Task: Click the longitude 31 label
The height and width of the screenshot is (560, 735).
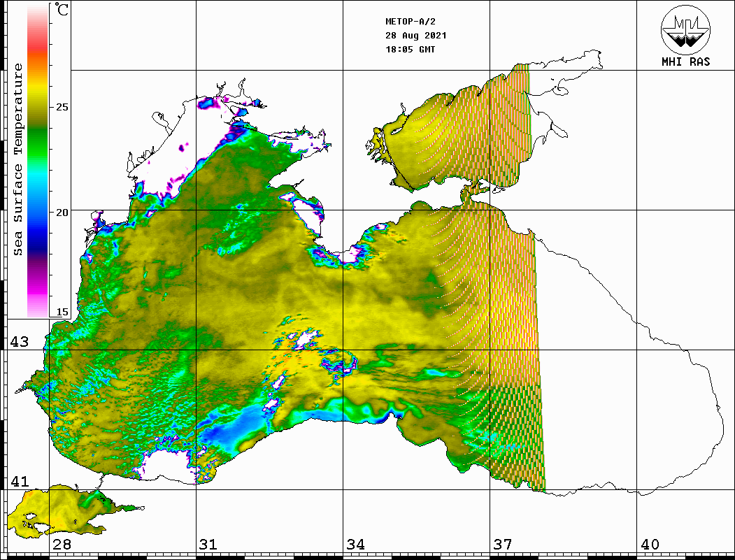Action: click(x=208, y=545)
